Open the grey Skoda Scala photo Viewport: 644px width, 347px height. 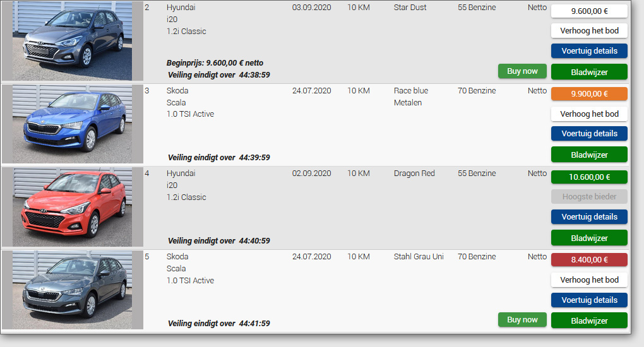click(72, 290)
